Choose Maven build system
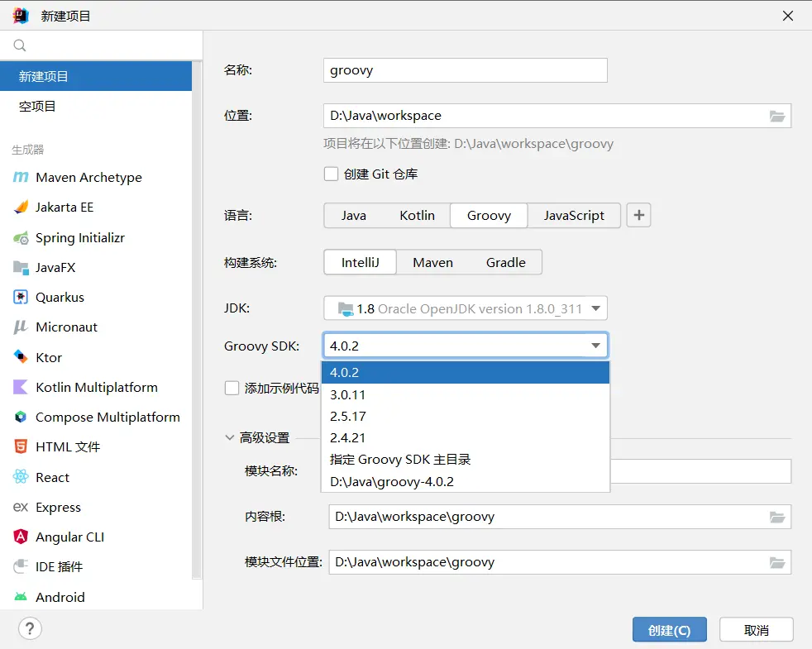 point(433,263)
